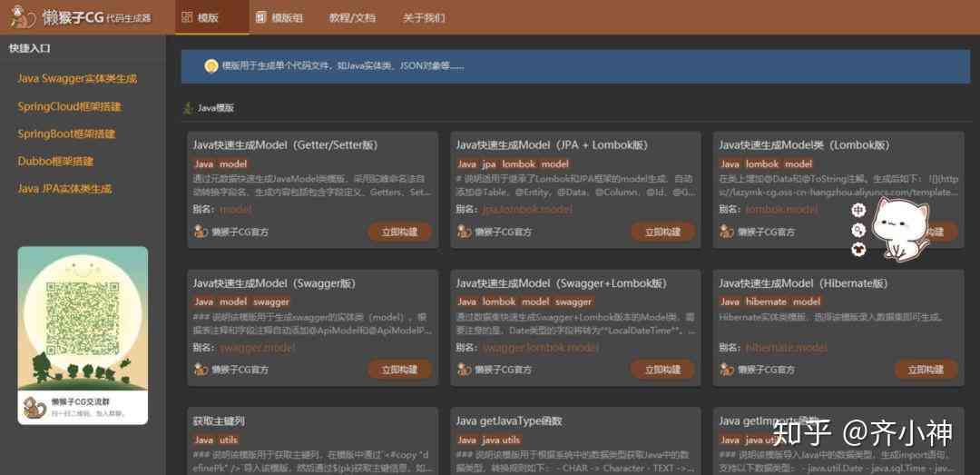Open alias link model
The width and height of the screenshot is (980, 475).
point(236,210)
